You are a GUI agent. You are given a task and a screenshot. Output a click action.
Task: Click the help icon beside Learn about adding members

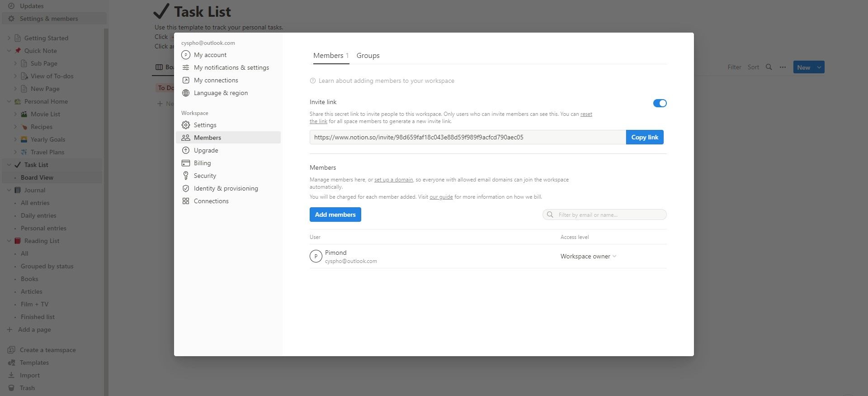(312, 81)
